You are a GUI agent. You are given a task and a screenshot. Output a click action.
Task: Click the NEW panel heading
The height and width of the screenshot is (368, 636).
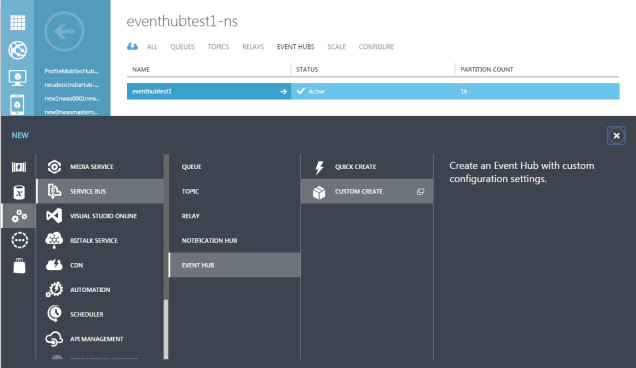tap(20, 136)
